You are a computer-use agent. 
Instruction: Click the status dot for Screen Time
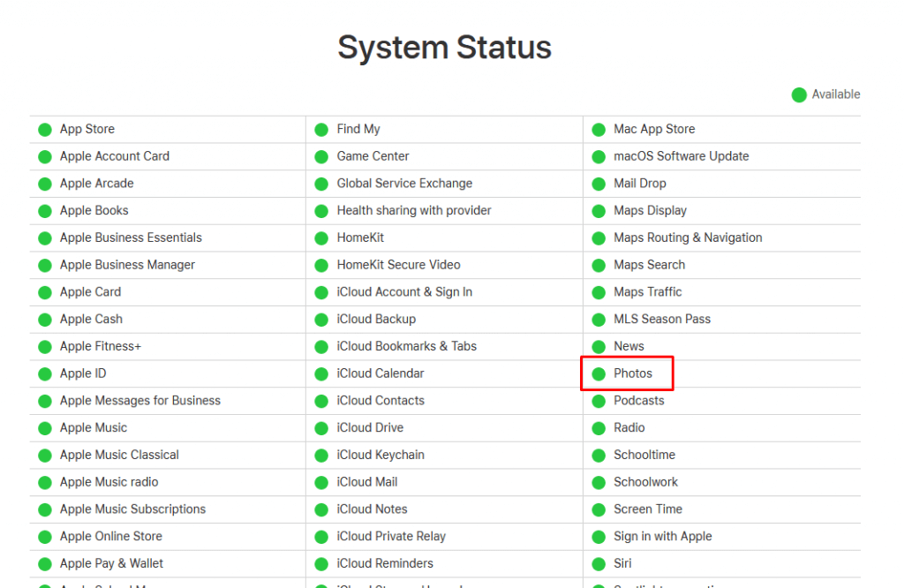(599, 509)
